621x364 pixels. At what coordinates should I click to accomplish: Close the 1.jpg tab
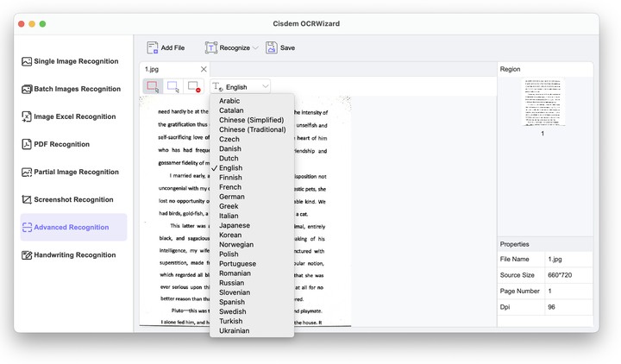click(204, 69)
